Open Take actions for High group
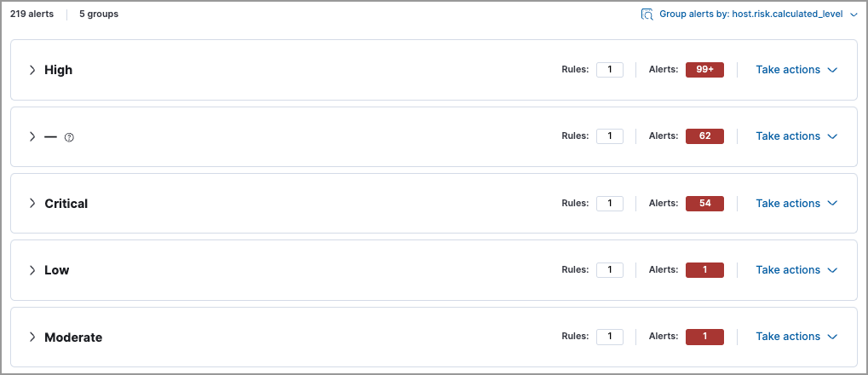Image resolution: width=868 pixels, height=375 pixels. coord(796,70)
